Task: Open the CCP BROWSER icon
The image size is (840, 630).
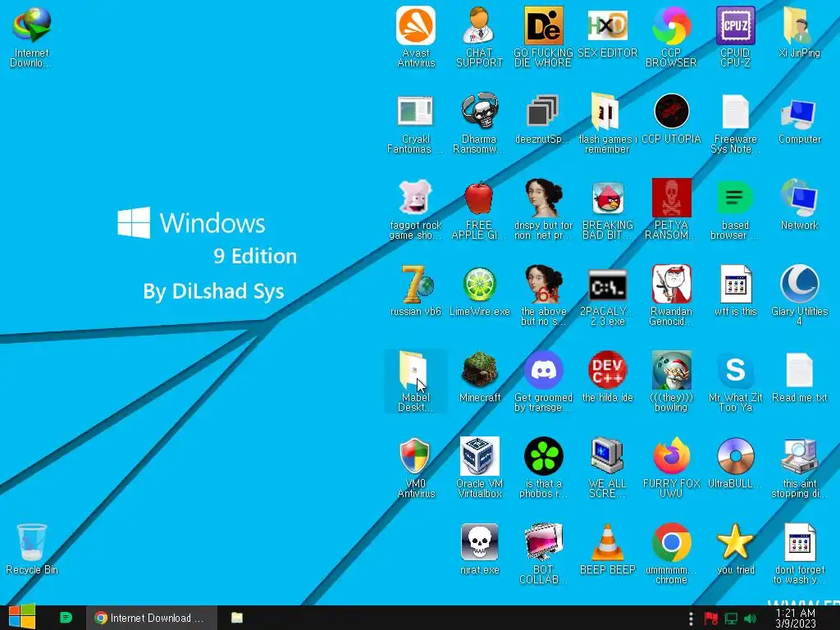Action: pos(671,36)
